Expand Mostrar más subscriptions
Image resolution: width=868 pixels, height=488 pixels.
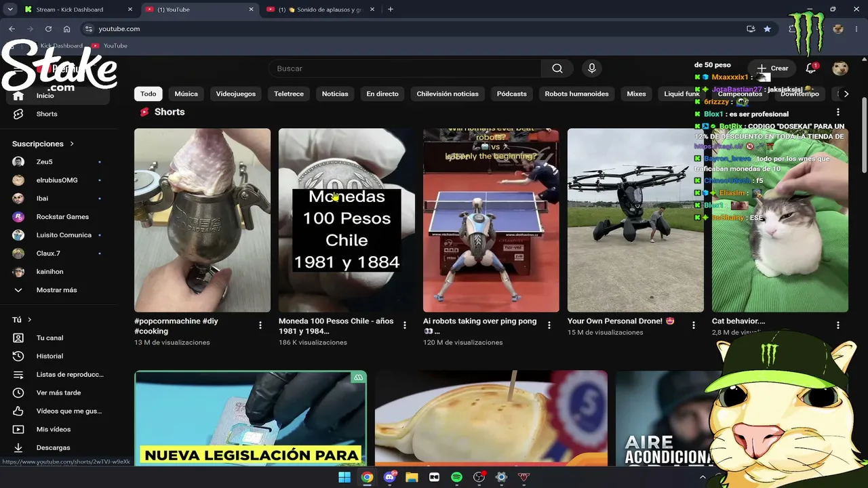pyautogui.click(x=58, y=290)
